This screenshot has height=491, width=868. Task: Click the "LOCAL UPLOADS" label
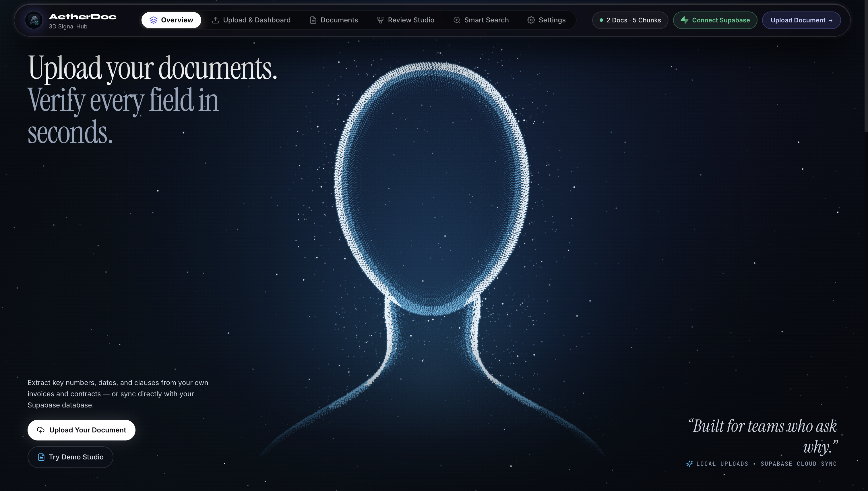[x=722, y=464]
